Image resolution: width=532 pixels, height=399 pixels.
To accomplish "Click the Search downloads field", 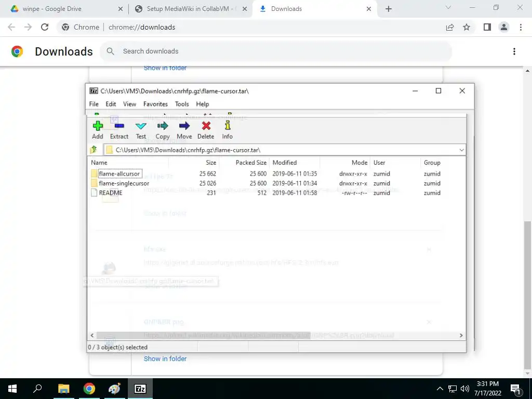I will pos(276,51).
